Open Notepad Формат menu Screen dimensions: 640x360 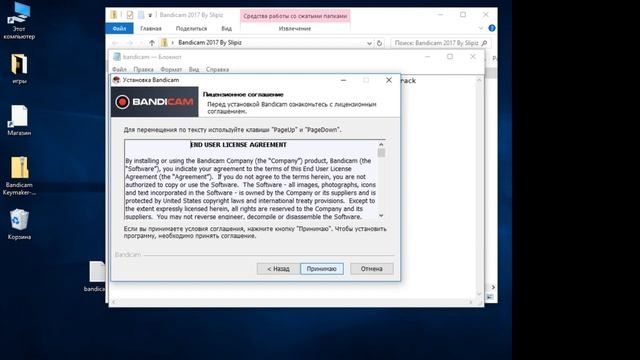click(x=171, y=69)
